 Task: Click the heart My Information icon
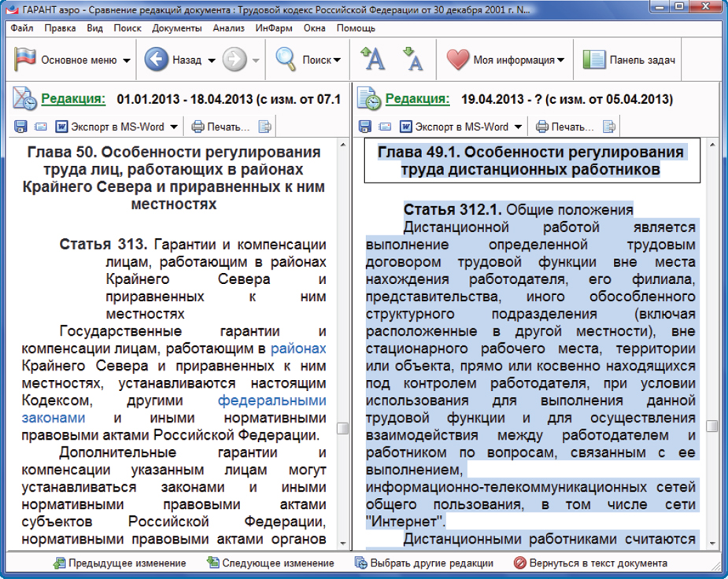(x=457, y=60)
